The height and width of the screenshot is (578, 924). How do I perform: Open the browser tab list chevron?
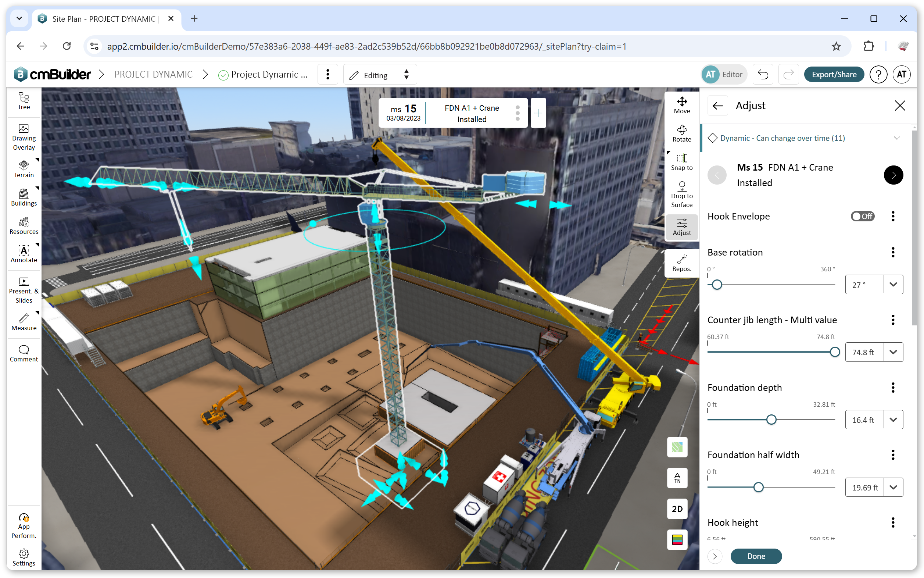click(19, 18)
